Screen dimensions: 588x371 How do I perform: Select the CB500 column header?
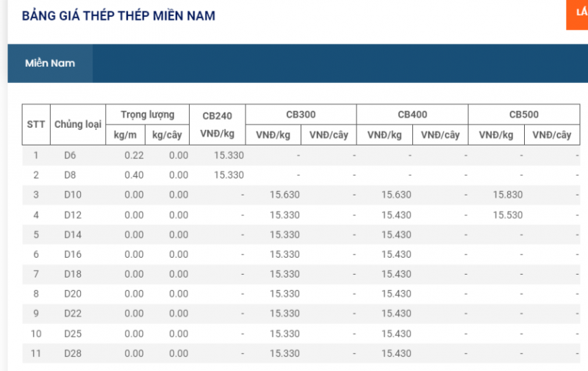click(524, 115)
